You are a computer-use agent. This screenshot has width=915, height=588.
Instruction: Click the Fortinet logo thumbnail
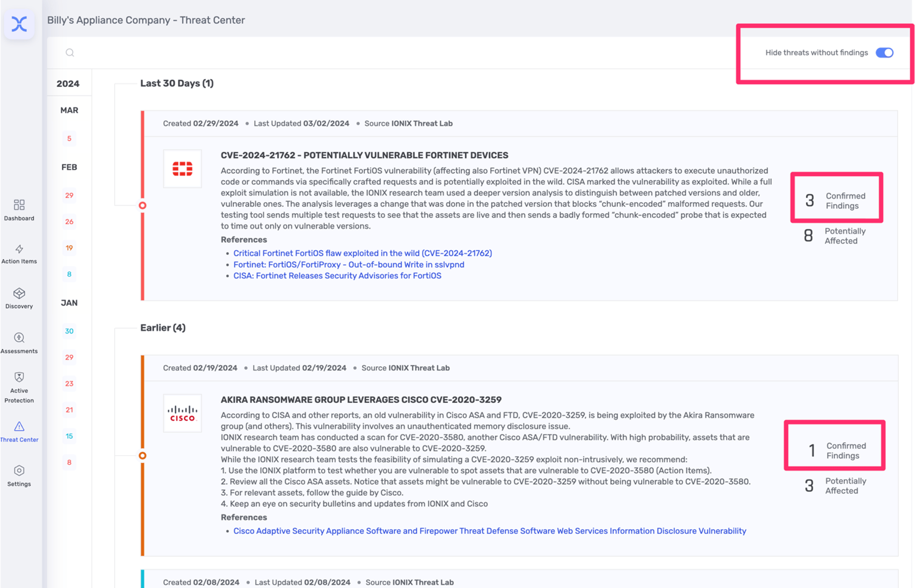[x=182, y=169]
